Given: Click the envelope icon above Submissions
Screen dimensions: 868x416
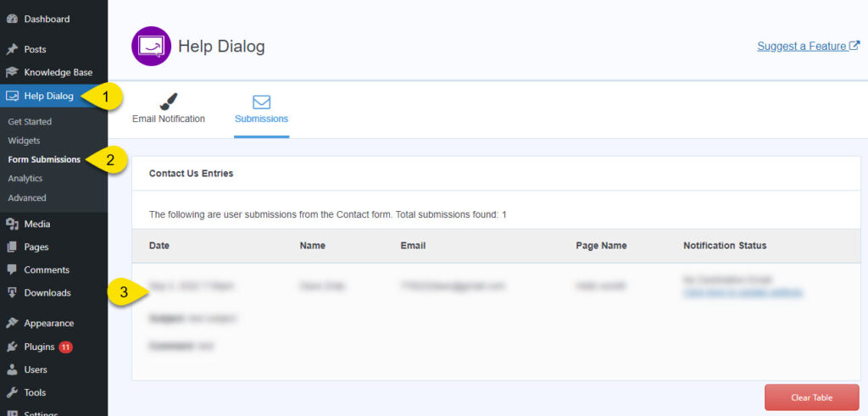Looking at the screenshot, I should (x=261, y=102).
